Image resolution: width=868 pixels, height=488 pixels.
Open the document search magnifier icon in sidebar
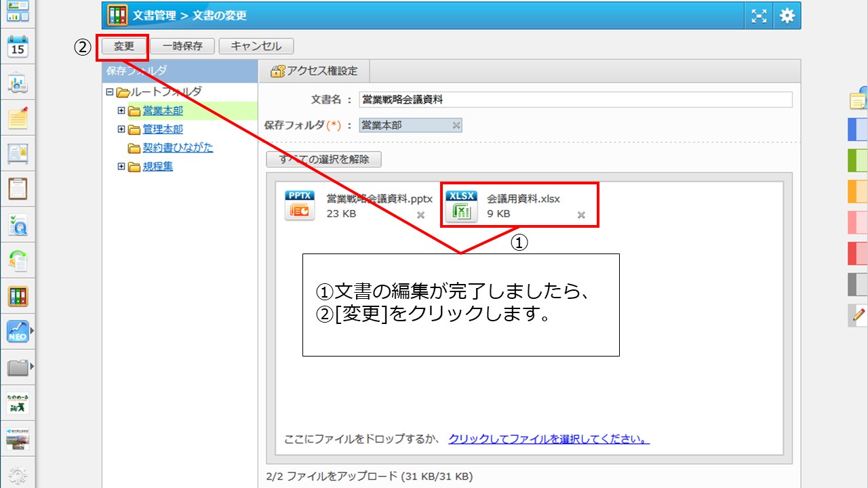[18, 225]
